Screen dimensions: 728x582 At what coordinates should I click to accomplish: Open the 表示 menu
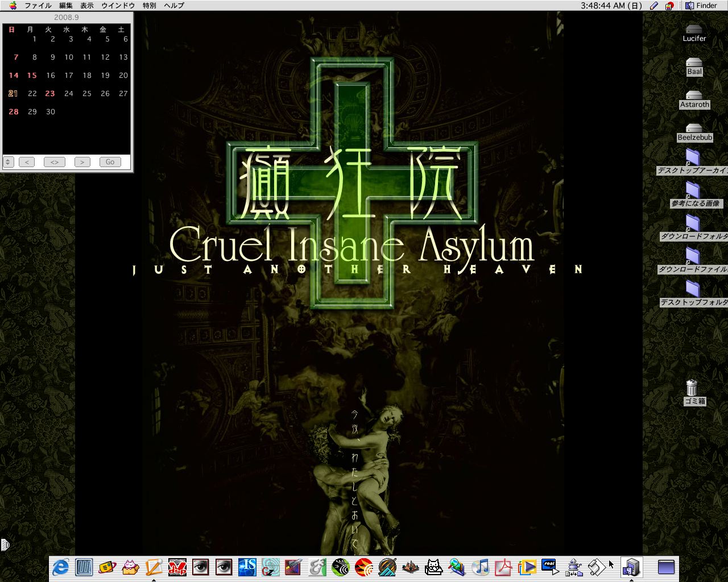point(87,6)
